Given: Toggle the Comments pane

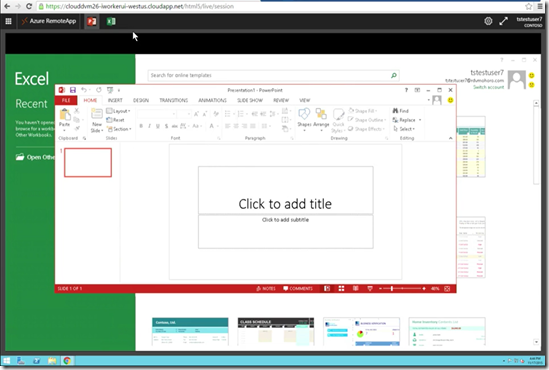Looking at the screenshot, I should click(x=298, y=288).
